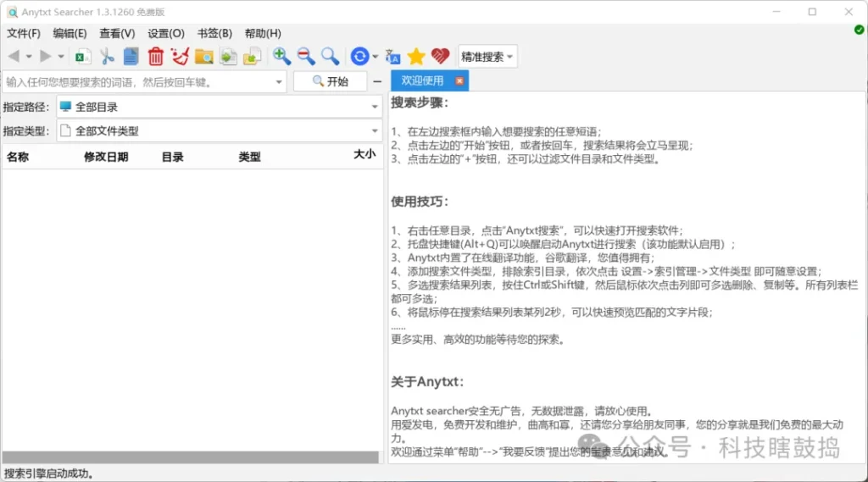The image size is (868, 482).
Task: Click the red minus zoom-out magnifier
Action: click(x=305, y=56)
